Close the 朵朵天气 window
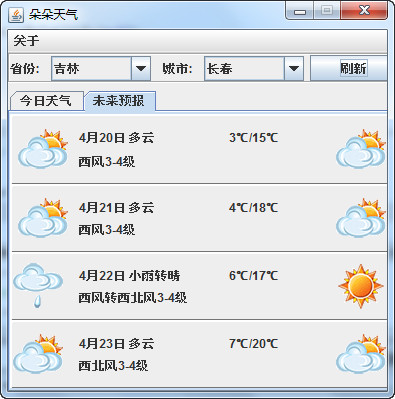The width and height of the screenshot is (395, 399). 364,11
